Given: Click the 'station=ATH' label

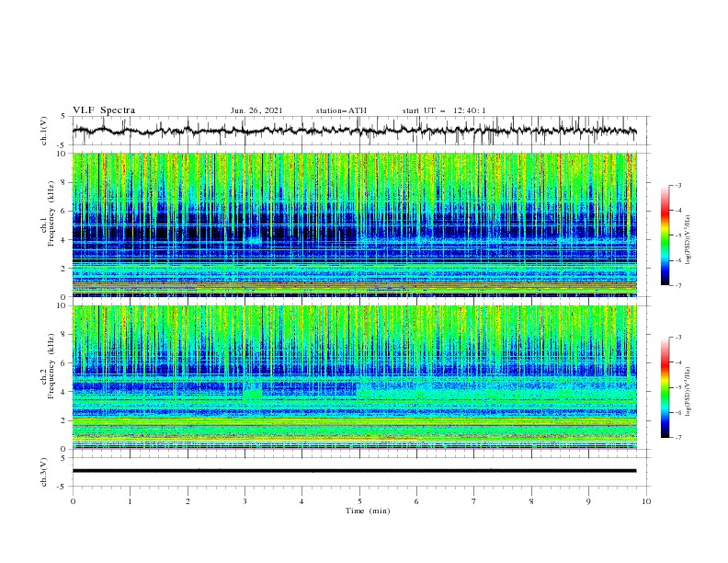Looking at the screenshot, I should (x=341, y=110).
